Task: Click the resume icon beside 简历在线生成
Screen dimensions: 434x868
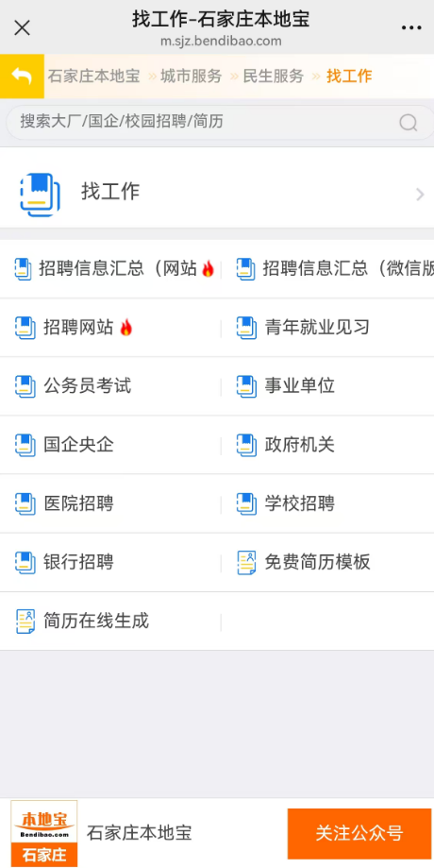Action: coord(25,621)
